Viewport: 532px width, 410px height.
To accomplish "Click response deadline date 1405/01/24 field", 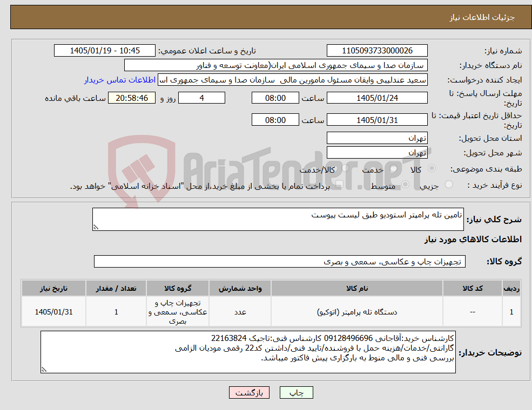I will coord(377,98).
